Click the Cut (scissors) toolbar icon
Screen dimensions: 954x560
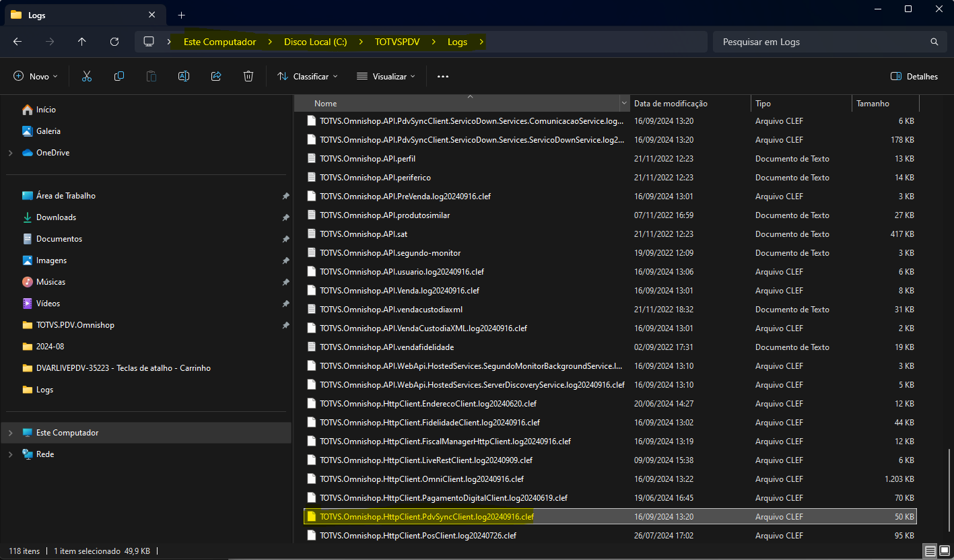(x=87, y=76)
